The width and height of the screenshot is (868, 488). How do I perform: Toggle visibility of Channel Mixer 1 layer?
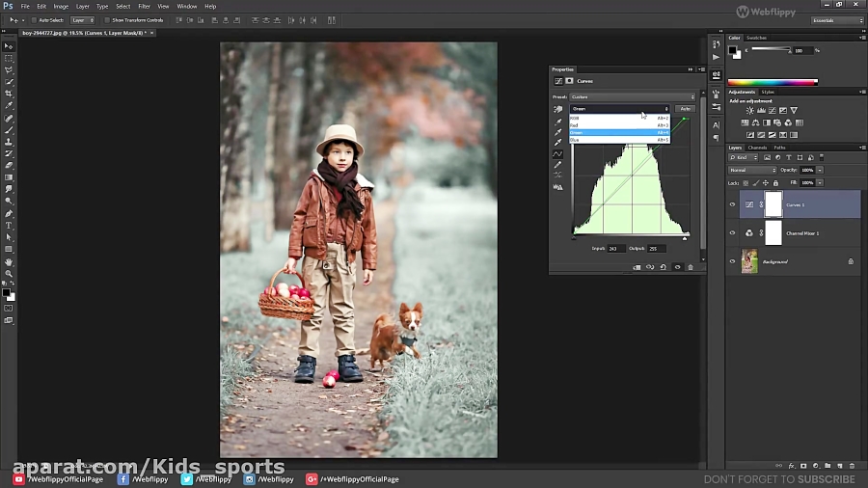[x=732, y=232]
